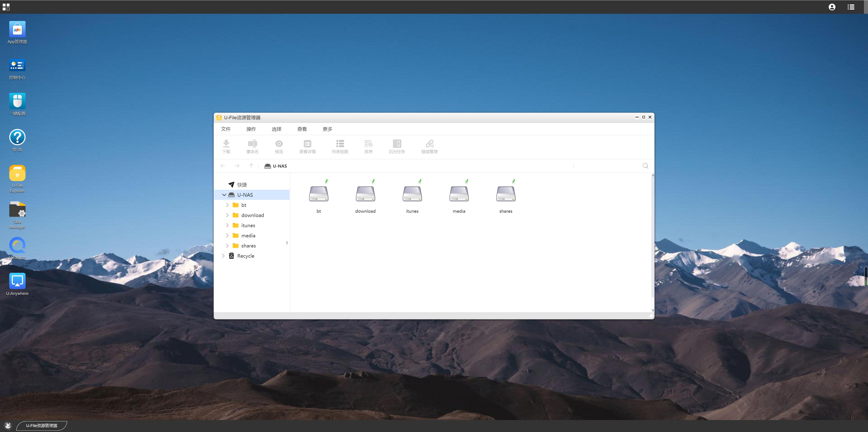
Task: Click the search magnifier icon
Action: click(x=645, y=166)
